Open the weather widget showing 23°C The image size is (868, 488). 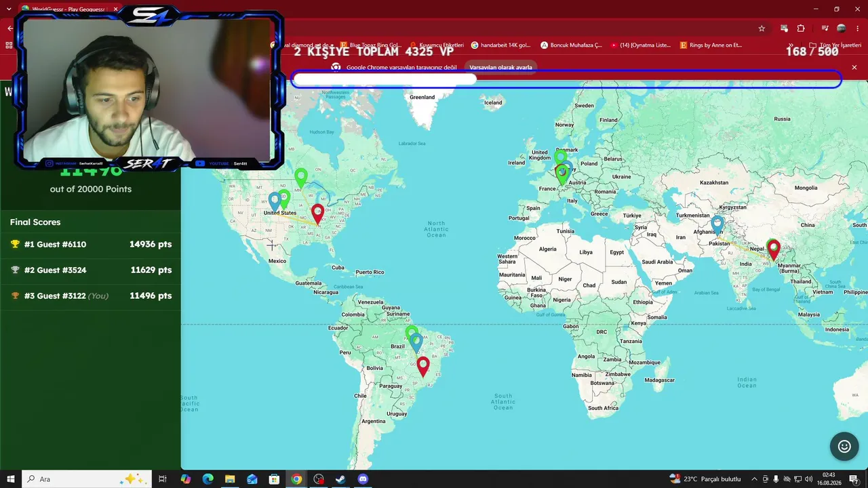click(x=705, y=479)
